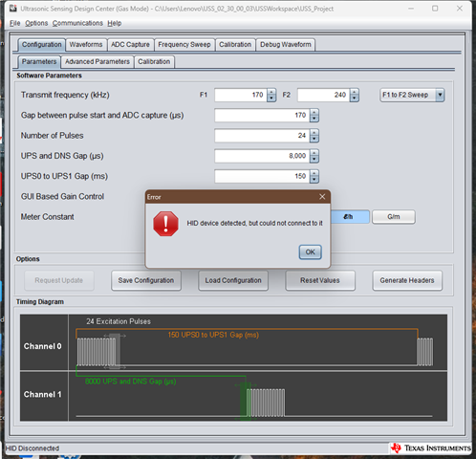
Task: Decrease Number of Pulses with down arrow
Action: point(314,139)
